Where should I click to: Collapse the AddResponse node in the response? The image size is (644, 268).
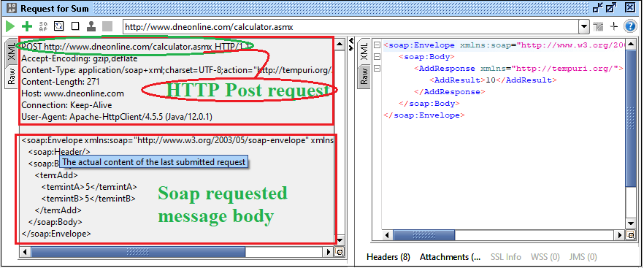tap(377, 68)
